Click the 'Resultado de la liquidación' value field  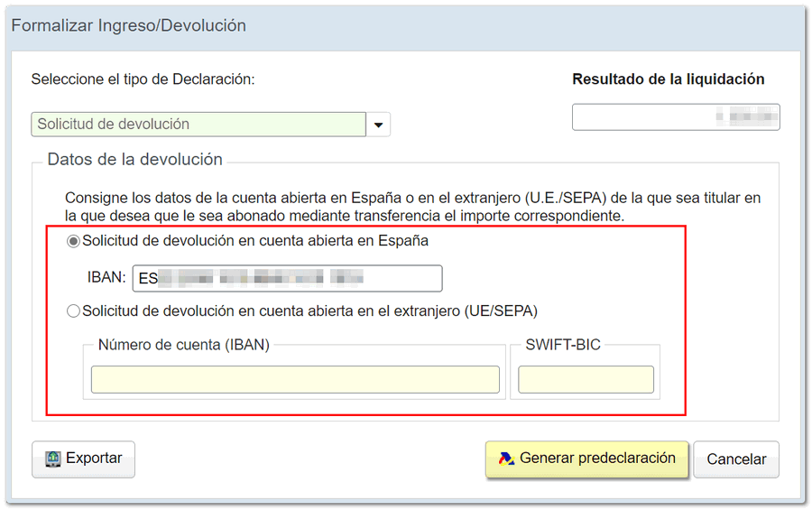click(676, 117)
